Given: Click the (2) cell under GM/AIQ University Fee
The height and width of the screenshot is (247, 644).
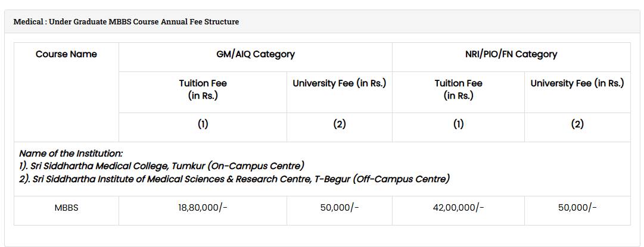Looking at the screenshot, I should click(x=340, y=124).
